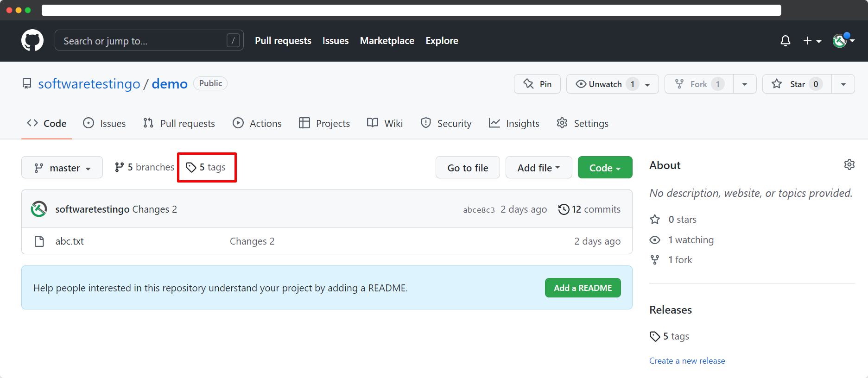Image resolution: width=868 pixels, height=378 pixels.
Task: Click the softwaretestingo avatar in commit row
Action: pyautogui.click(x=39, y=209)
